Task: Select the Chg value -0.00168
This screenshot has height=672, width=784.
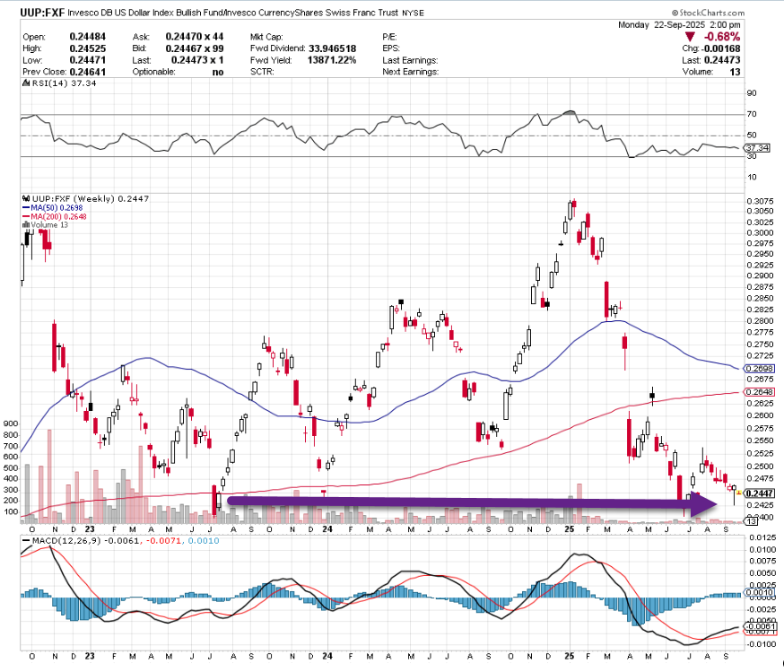Action: coord(721,48)
